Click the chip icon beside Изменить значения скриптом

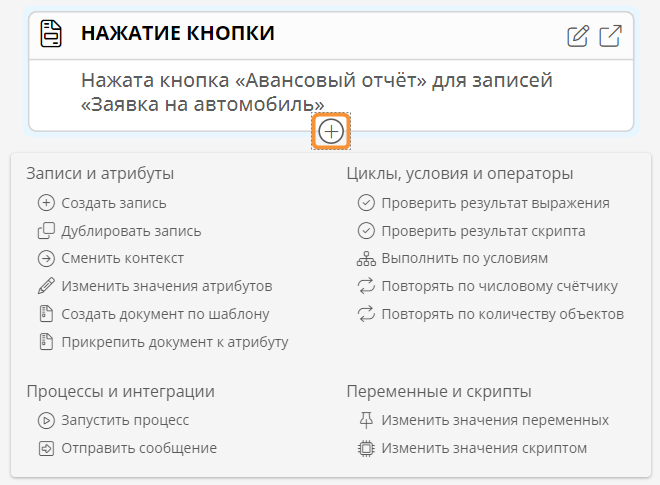click(366, 448)
